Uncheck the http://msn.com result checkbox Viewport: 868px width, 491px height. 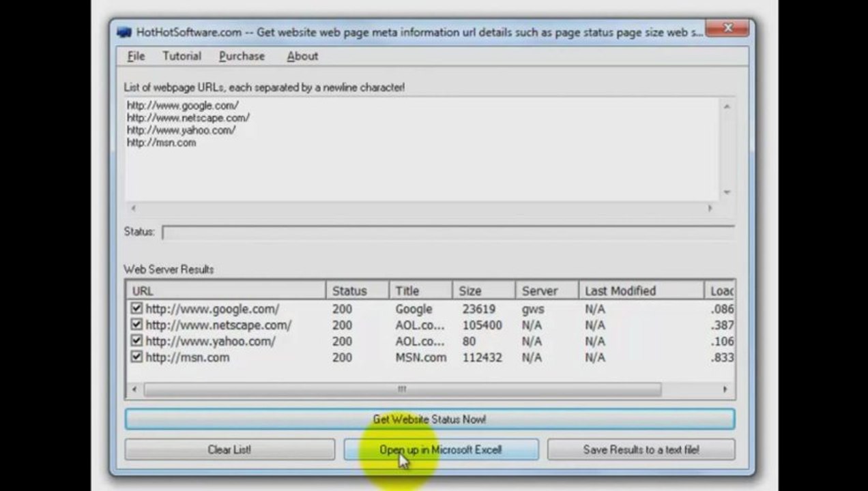pos(136,357)
